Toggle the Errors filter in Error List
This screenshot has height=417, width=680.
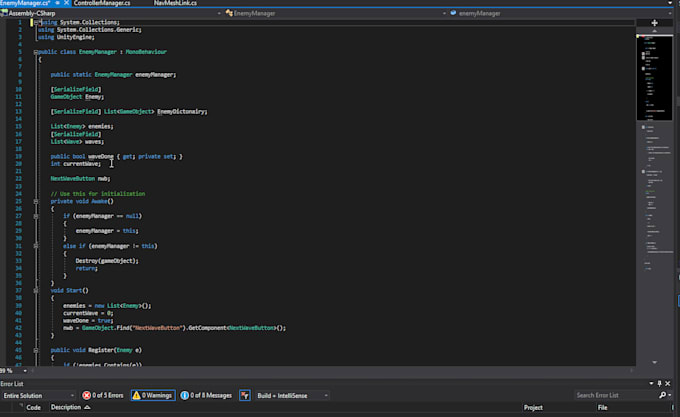[103, 395]
